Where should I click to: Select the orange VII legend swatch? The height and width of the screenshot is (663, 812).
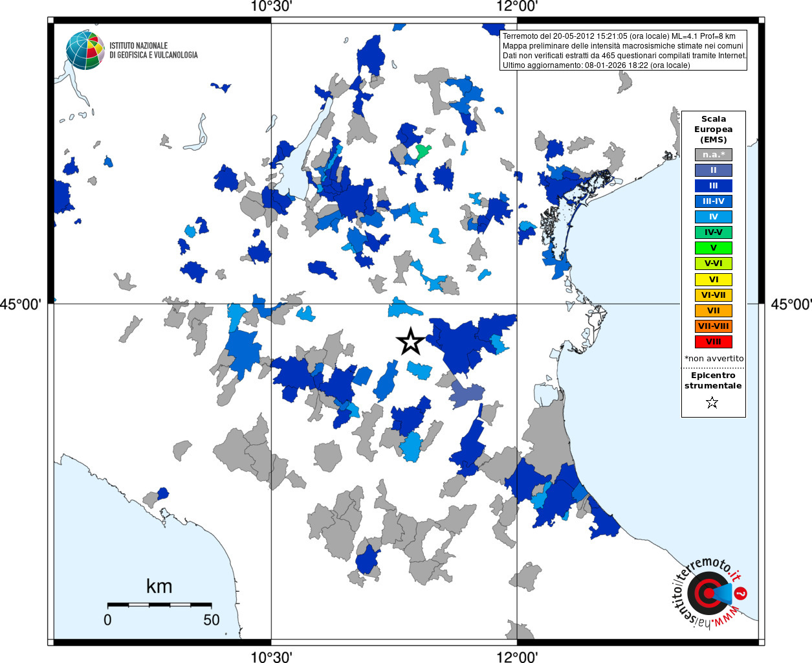713,311
